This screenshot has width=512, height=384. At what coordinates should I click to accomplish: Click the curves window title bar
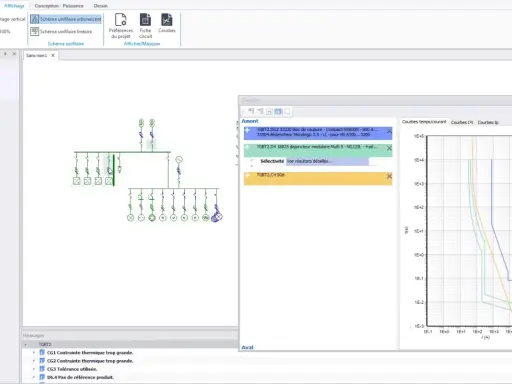click(375, 100)
